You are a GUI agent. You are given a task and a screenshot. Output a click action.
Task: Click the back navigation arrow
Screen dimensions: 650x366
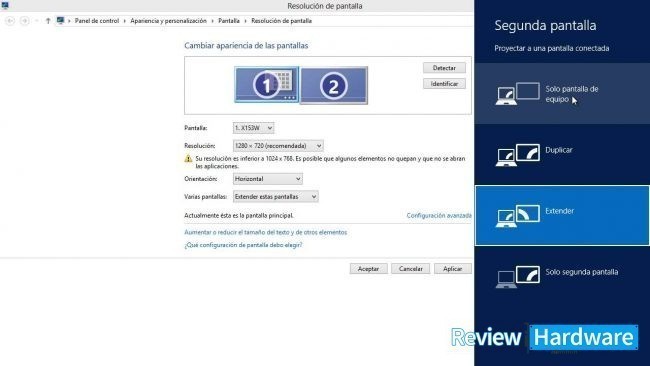pyautogui.click(x=10, y=21)
